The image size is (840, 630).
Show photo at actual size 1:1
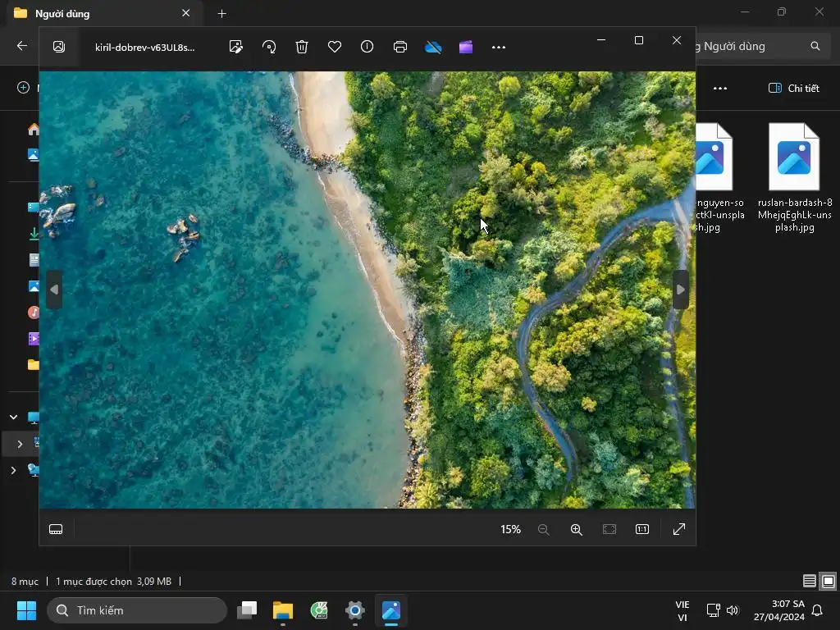click(642, 529)
